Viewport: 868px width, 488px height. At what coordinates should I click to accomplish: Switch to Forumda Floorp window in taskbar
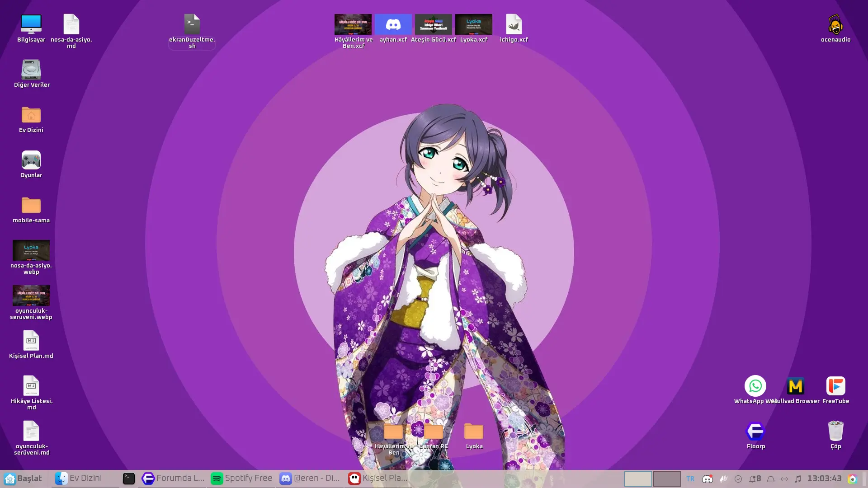(x=173, y=479)
